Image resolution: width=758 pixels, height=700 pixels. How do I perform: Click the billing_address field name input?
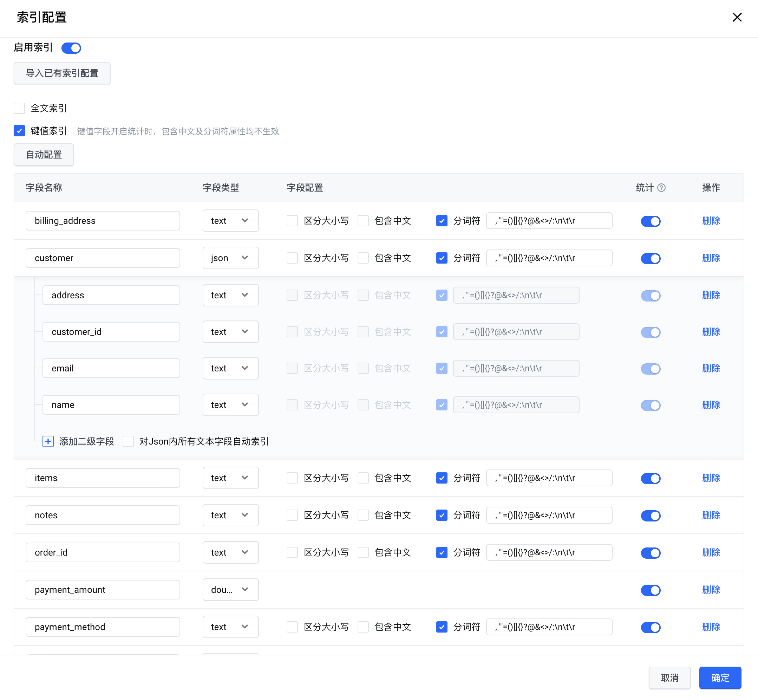coord(103,221)
